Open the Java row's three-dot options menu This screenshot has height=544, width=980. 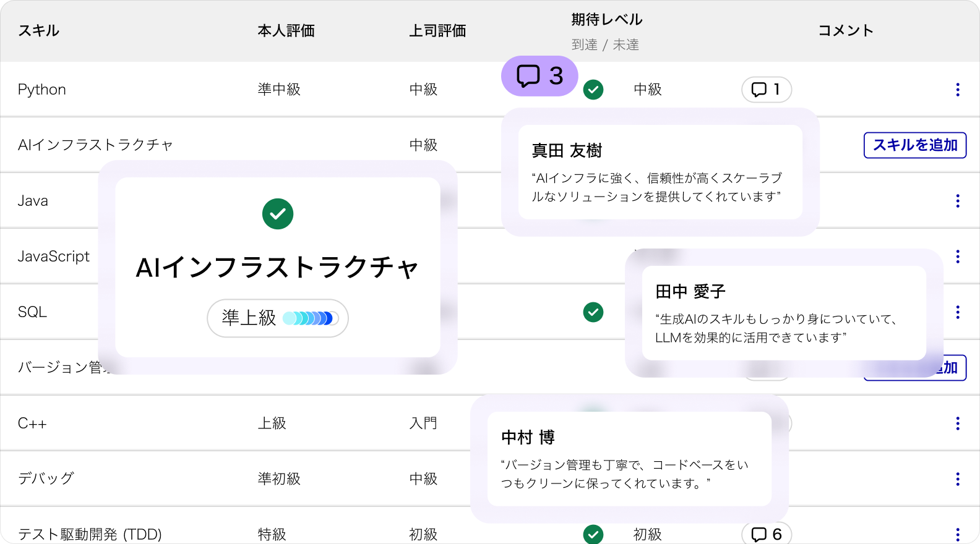click(958, 201)
